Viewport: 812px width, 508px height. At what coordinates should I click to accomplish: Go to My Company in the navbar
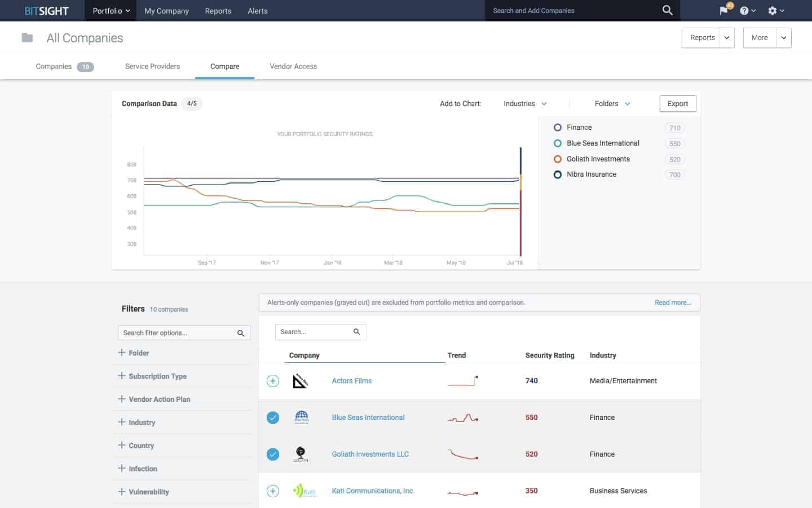click(x=166, y=11)
